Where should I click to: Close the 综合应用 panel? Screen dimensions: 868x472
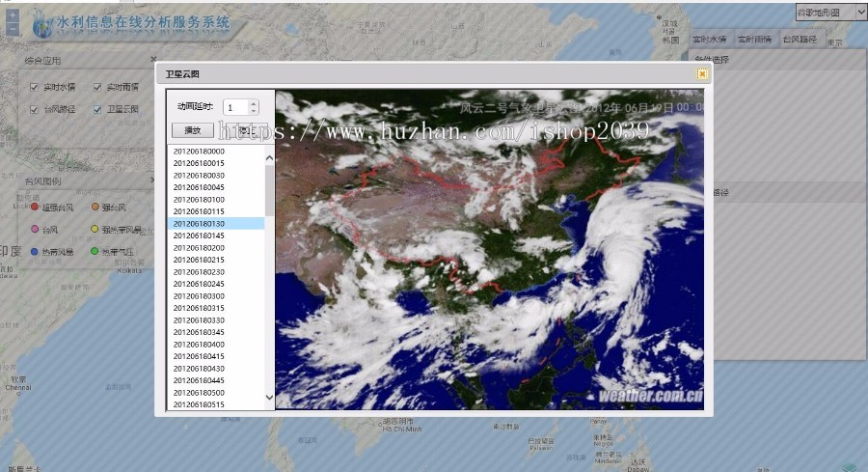coord(153,59)
